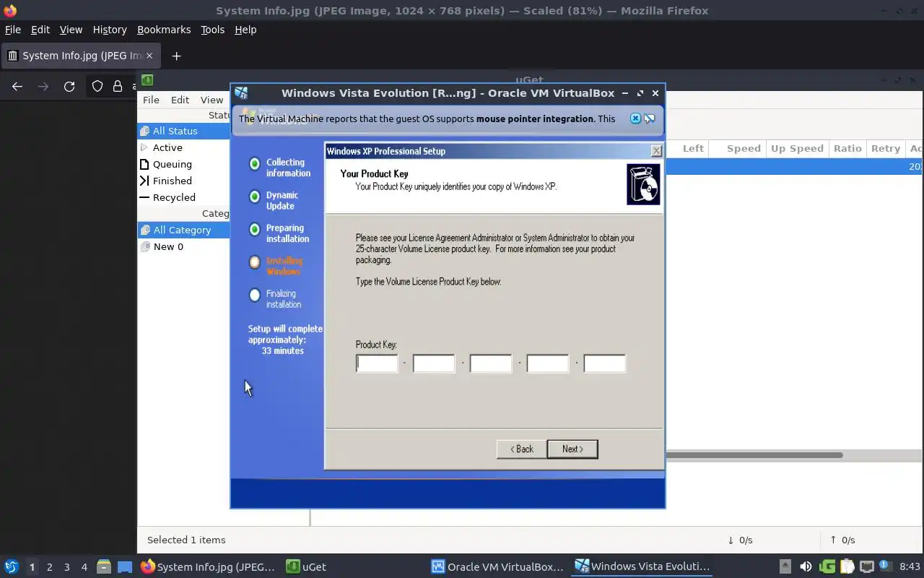Click Firefox Back arrow button

click(x=17, y=86)
